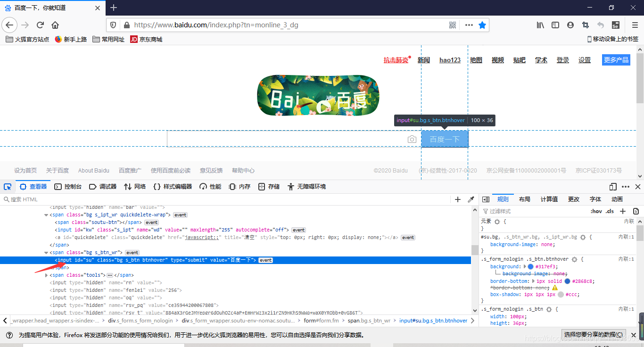Toggle :hov pseudo-class panel
The height and width of the screenshot is (347, 644).
[x=596, y=211]
